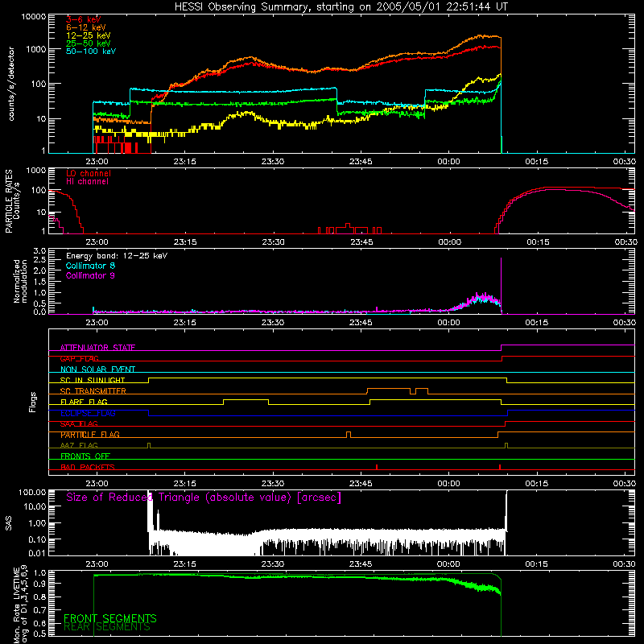
Task: Select the 6-12 keV legend label
Action: [x=85, y=27]
